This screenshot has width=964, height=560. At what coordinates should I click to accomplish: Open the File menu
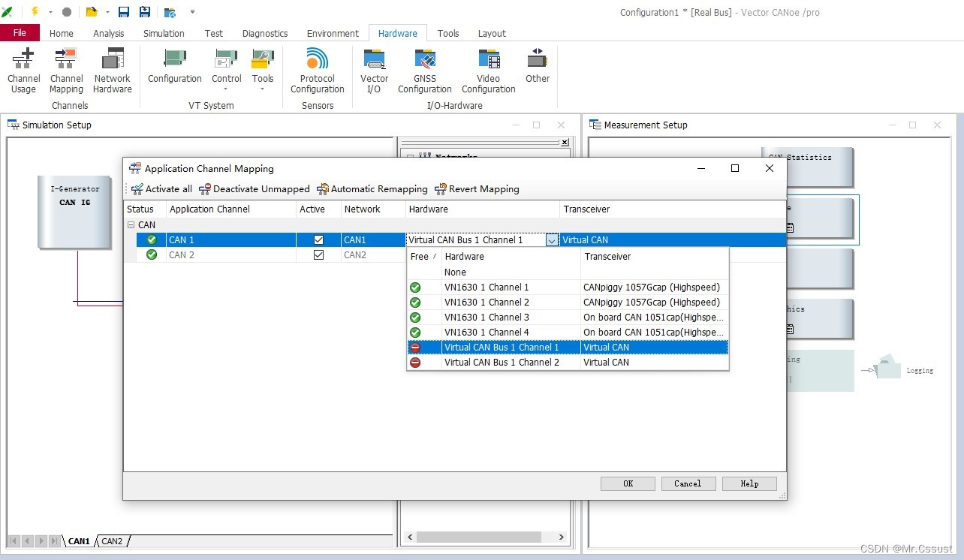point(20,33)
